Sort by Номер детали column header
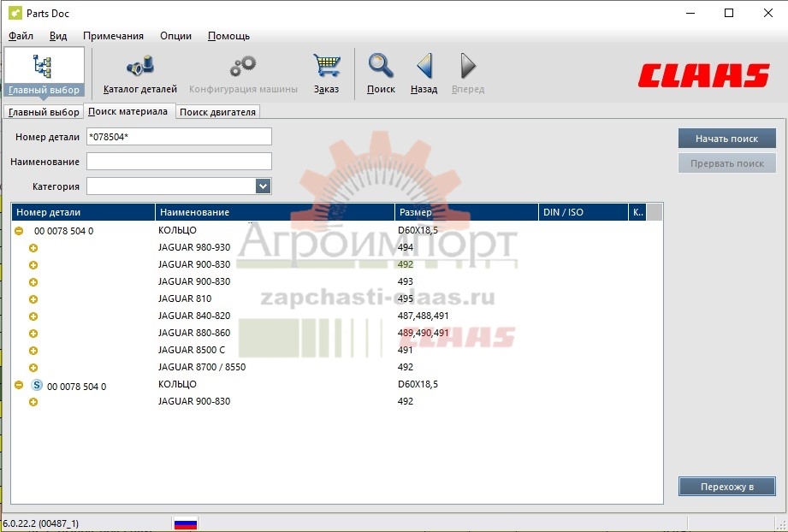The image size is (788, 532). click(x=84, y=212)
